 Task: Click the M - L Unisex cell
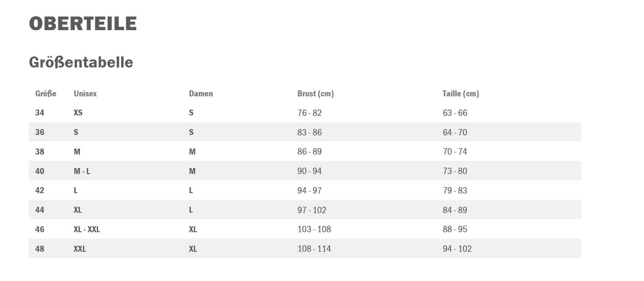pos(82,171)
